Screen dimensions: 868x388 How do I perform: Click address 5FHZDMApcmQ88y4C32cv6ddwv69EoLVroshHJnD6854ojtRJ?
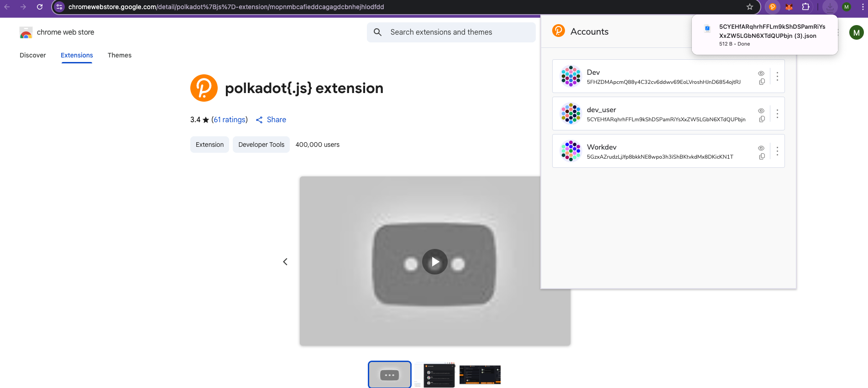(x=664, y=82)
